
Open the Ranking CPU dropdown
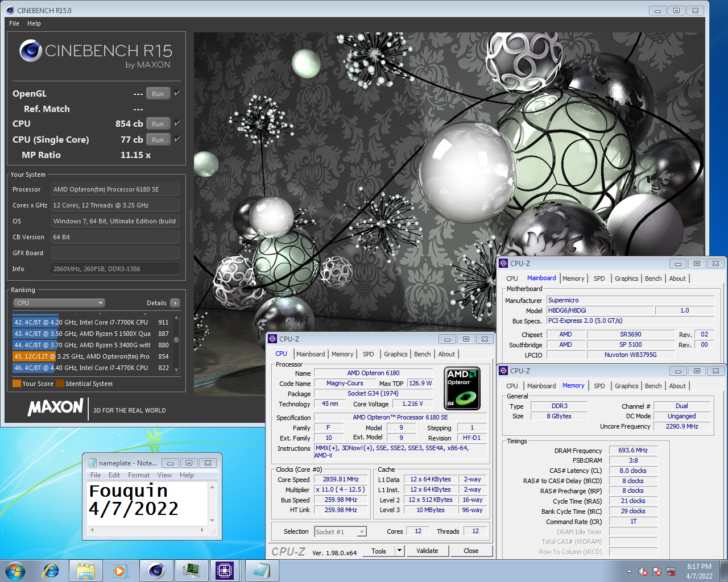(59, 303)
